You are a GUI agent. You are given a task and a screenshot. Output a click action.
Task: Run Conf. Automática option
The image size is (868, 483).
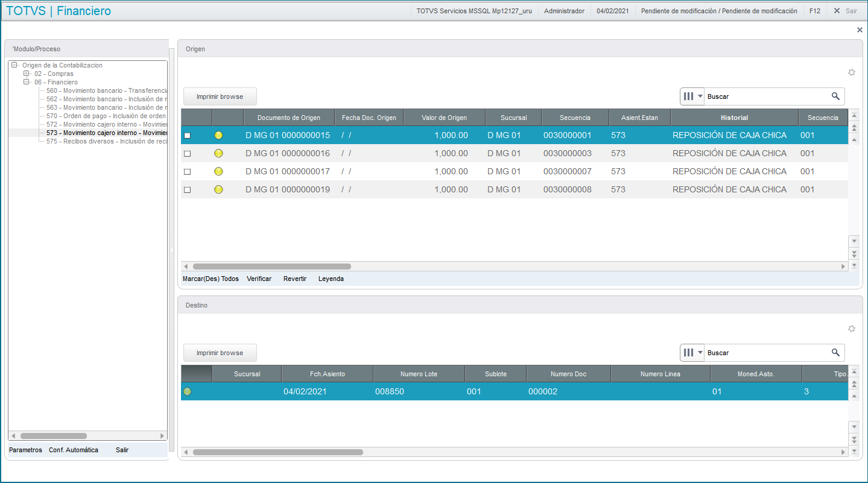click(74, 450)
